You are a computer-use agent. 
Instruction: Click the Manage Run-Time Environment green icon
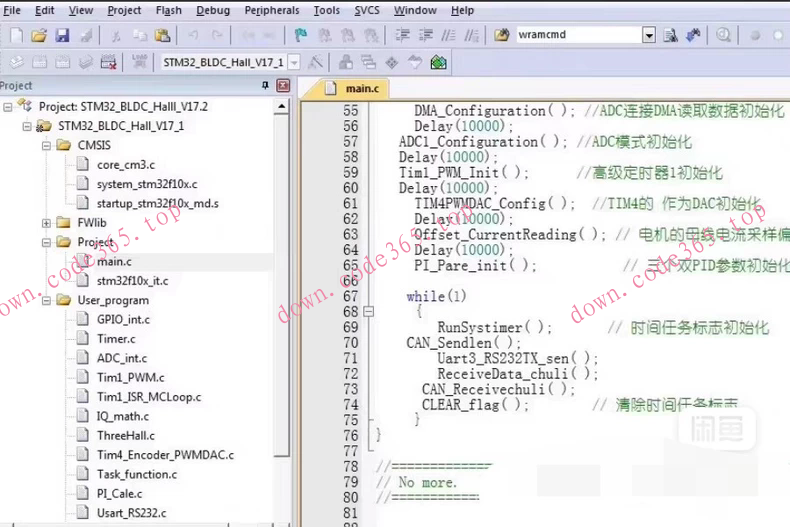coord(438,62)
